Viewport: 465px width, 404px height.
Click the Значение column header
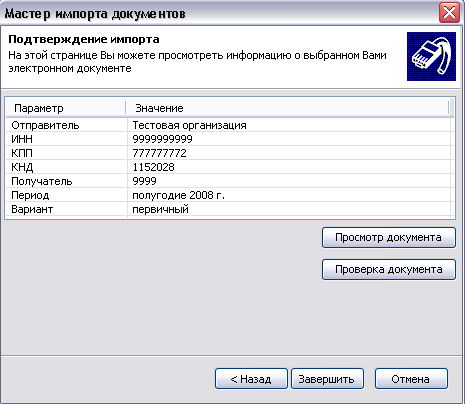tap(287, 108)
